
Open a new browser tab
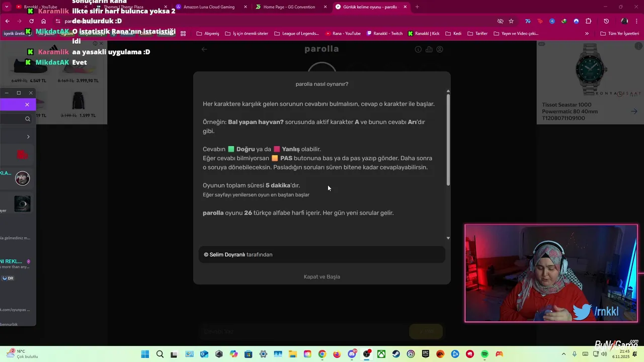point(417,7)
